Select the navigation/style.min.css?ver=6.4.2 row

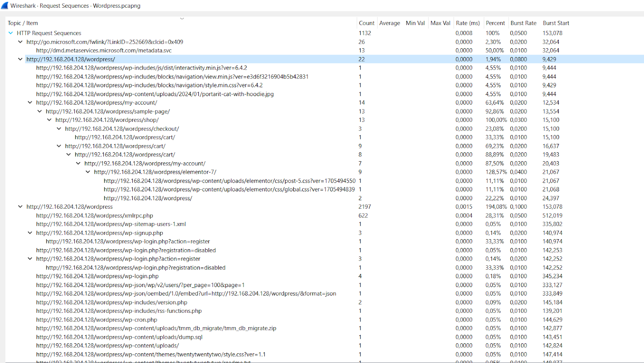pyautogui.click(x=324, y=85)
